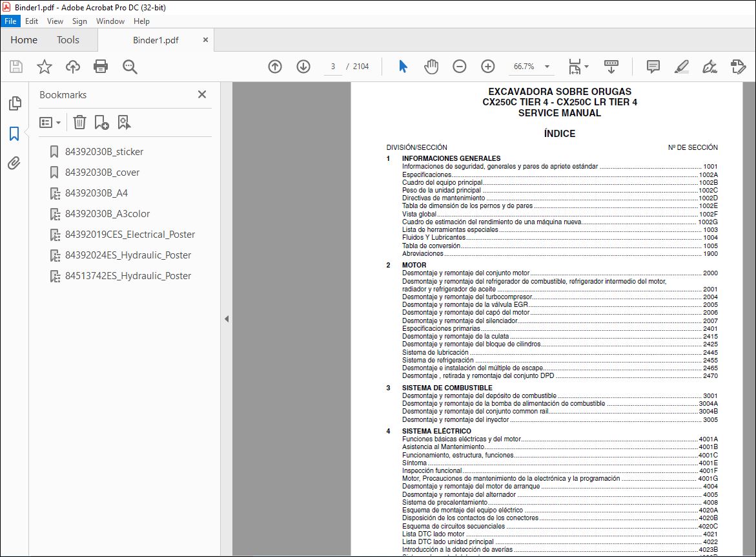Click 'SISTEMA ELÉCTRICO' section heading
Viewport: 756px width, 557px height.
point(436,431)
